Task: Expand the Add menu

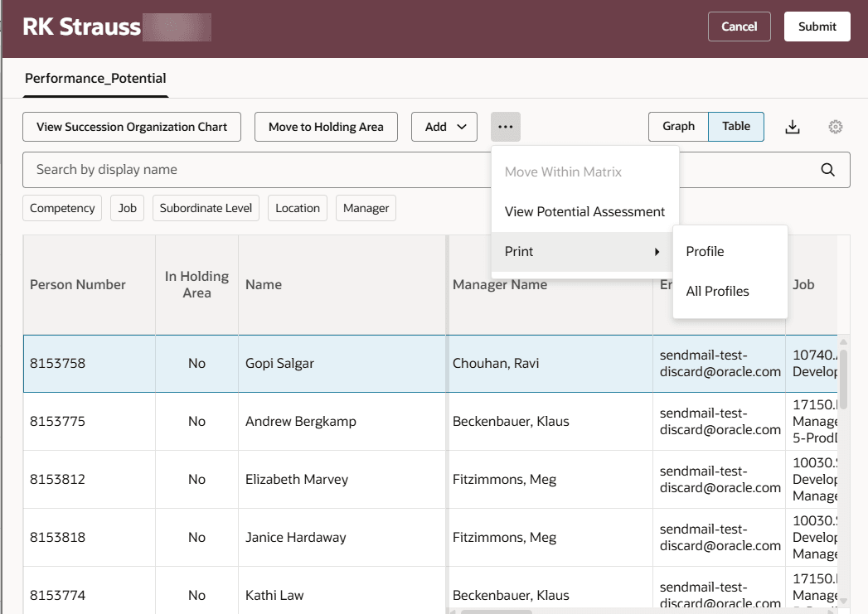Action: point(444,126)
